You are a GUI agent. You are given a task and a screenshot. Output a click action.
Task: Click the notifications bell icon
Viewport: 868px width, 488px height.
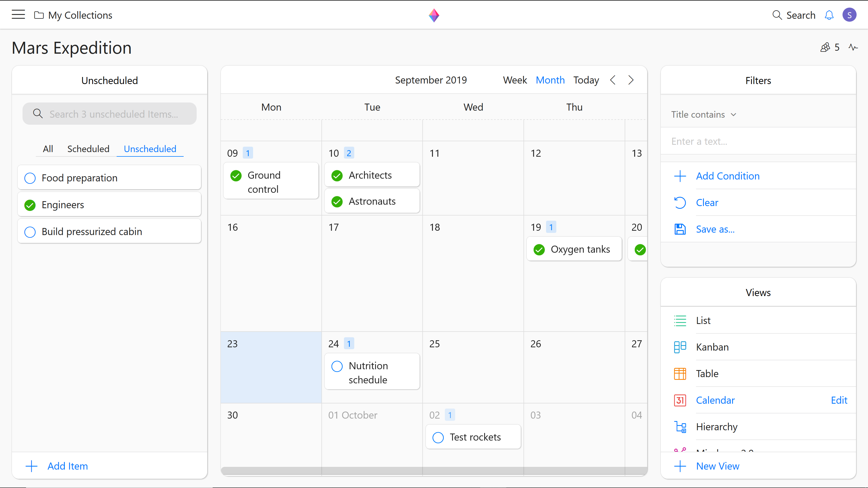point(829,15)
